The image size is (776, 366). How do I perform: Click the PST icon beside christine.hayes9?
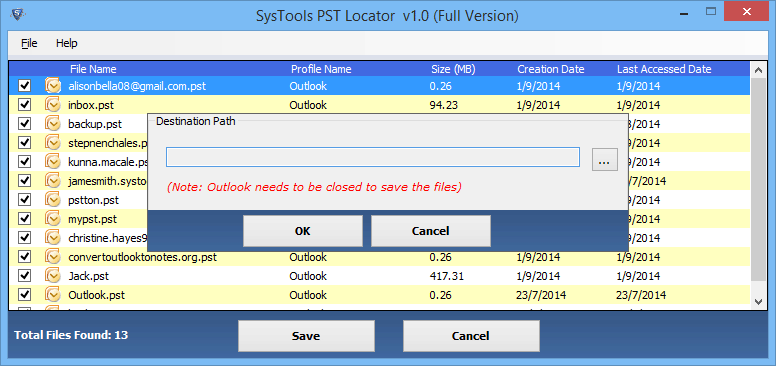53,238
